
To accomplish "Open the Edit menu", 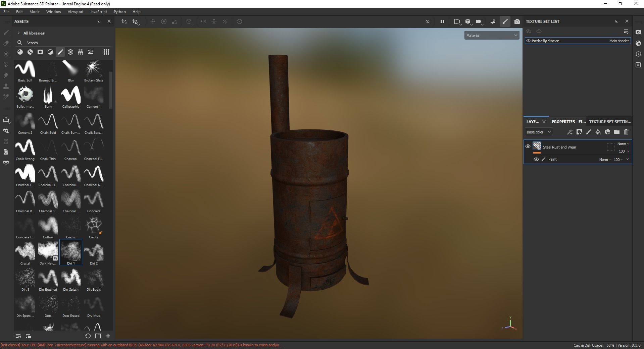I will 19,12.
